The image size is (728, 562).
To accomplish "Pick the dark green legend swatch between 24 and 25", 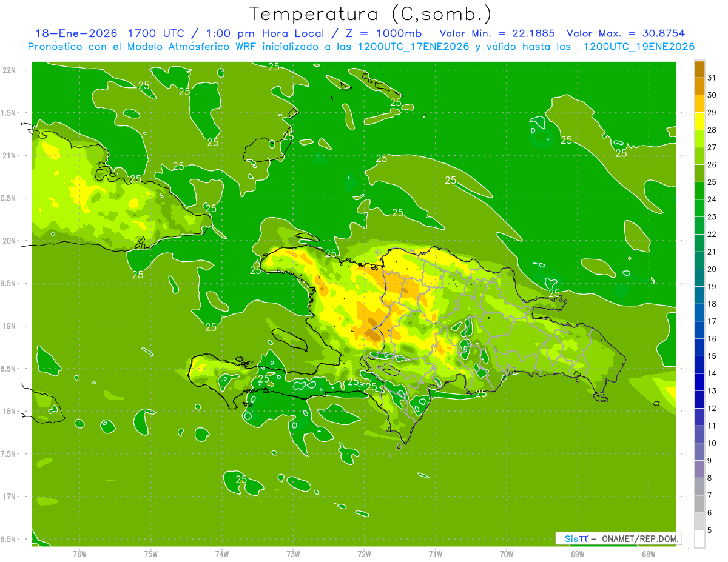I will tap(699, 190).
